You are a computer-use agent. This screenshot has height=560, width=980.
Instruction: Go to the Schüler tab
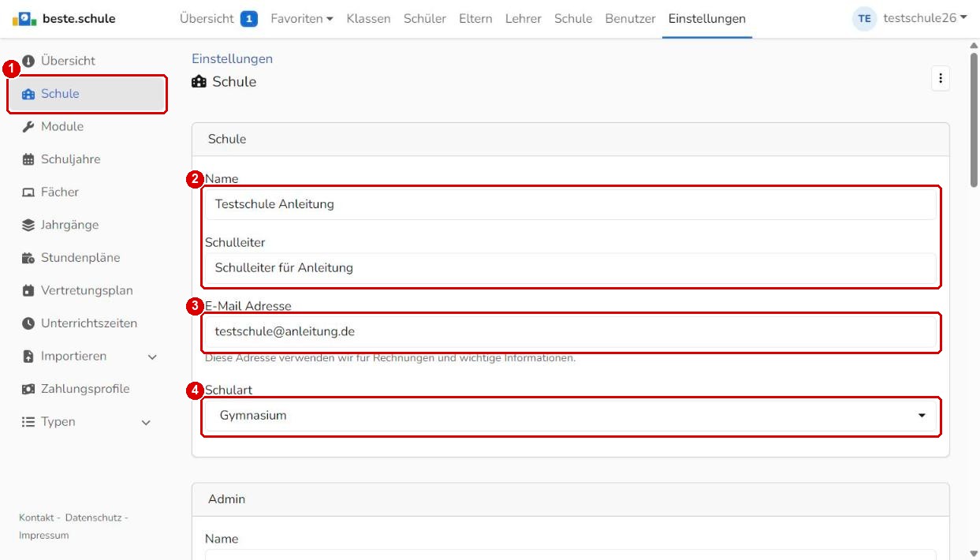(x=425, y=19)
